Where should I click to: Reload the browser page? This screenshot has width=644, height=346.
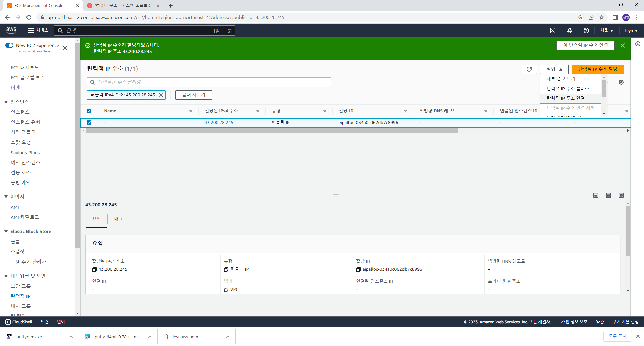(x=29, y=17)
